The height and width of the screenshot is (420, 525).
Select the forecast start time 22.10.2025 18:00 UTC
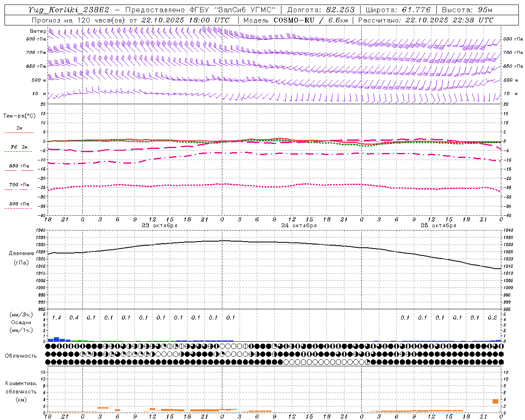pos(185,20)
